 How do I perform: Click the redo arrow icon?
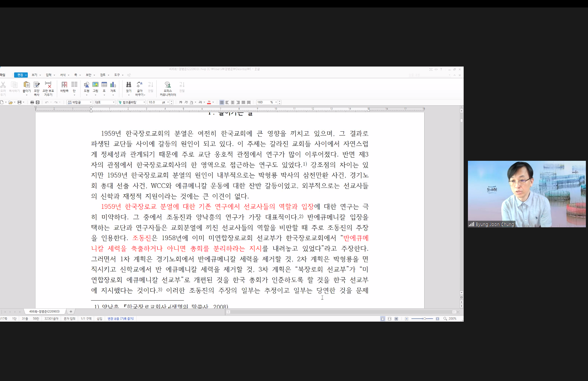[56, 102]
